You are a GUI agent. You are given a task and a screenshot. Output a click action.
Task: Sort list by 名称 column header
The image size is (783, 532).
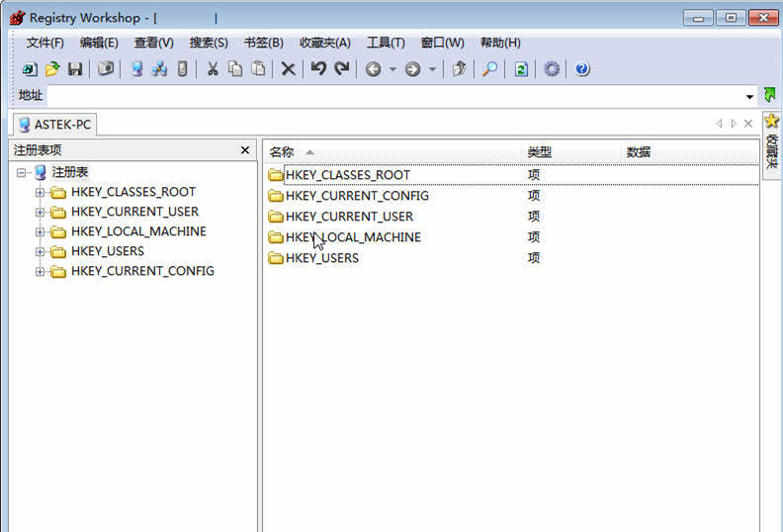[x=392, y=152]
